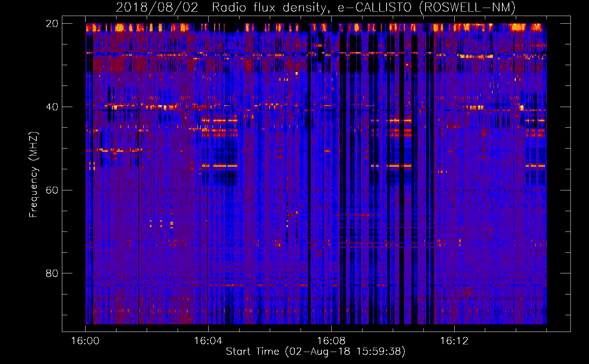The image size is (589, 364).
Task: Click the 16:00 time tick label
Action: 85,341
